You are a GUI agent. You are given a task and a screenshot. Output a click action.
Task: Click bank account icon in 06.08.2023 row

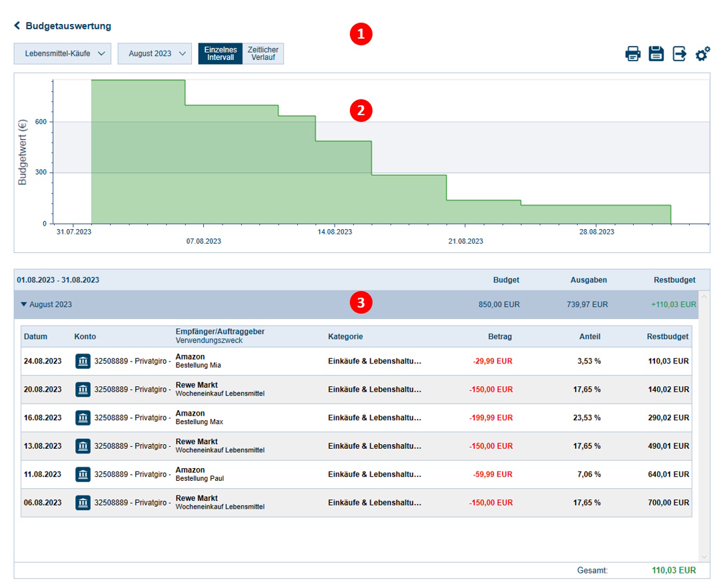83,503
